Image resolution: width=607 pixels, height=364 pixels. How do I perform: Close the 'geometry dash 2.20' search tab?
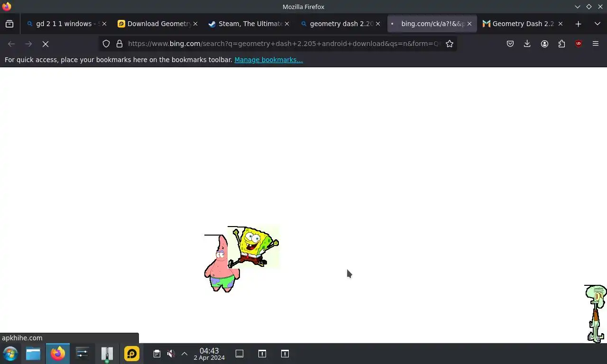(x=377, y=24)
